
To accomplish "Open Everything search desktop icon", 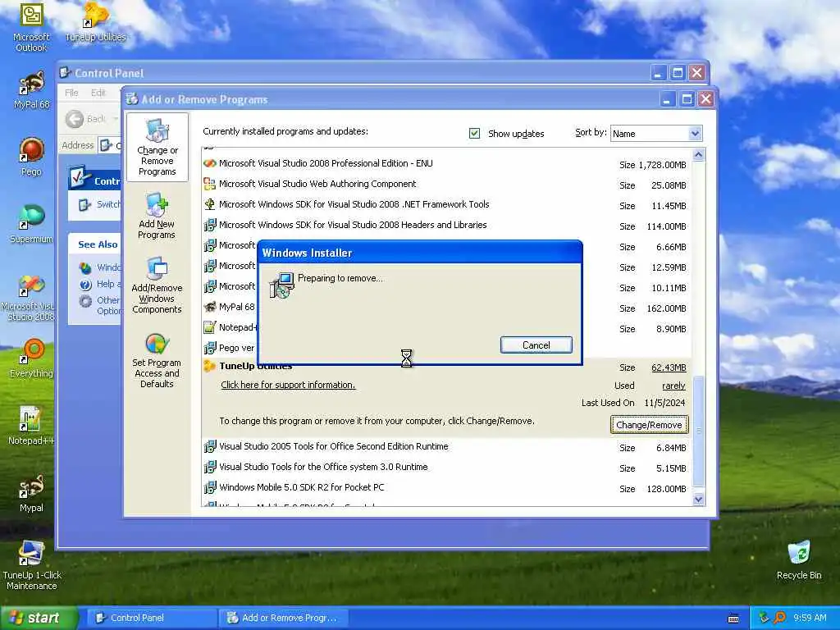I will tap(31, 358).
